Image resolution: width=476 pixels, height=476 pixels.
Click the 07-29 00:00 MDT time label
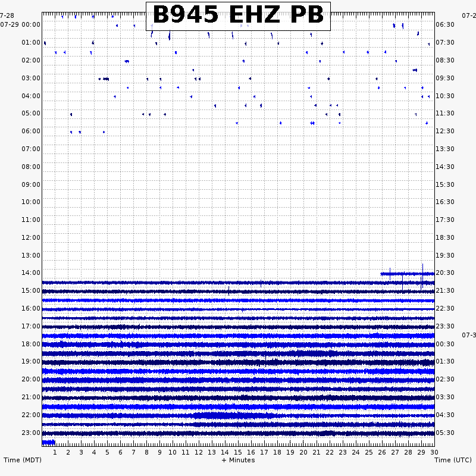(x=20, y=24)
